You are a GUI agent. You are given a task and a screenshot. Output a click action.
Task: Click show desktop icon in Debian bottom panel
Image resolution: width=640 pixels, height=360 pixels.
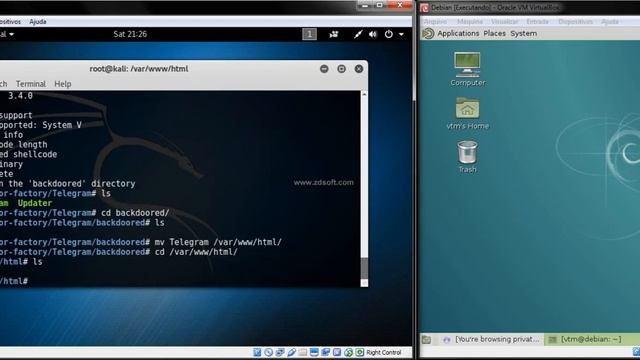427,339
